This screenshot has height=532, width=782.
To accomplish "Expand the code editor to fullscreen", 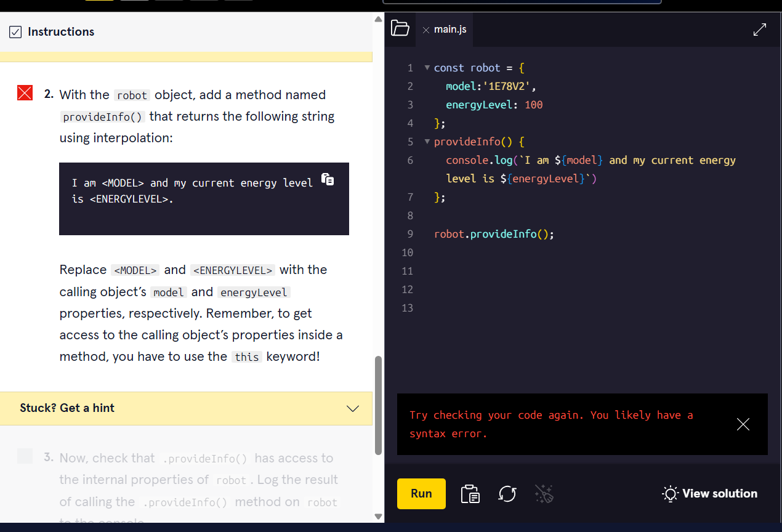I will pyautogui.click(x=760, y=29).
